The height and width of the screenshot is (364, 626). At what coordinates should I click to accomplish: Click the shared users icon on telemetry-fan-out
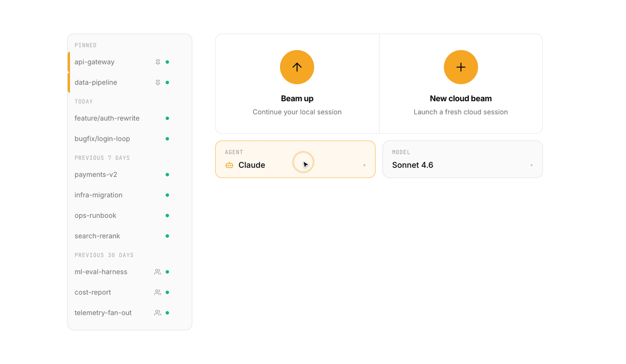pos(158,313)
